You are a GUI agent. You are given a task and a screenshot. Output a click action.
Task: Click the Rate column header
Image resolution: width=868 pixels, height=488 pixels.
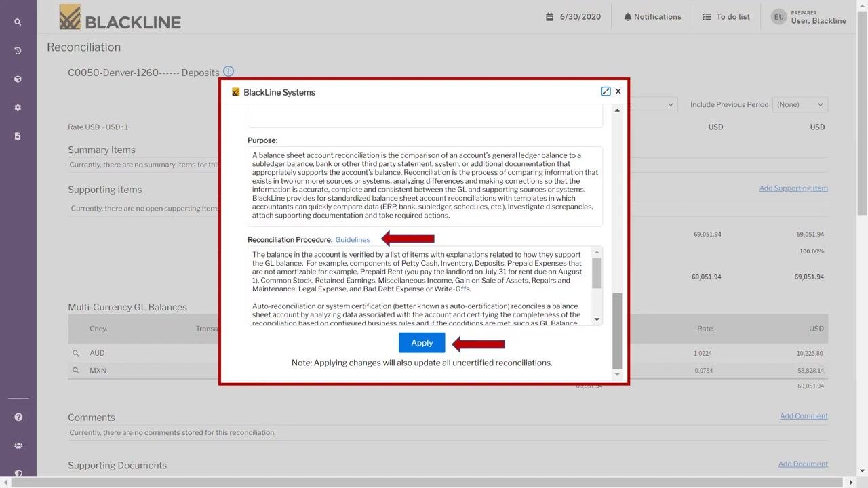pyautogui.click(x=705, y=329)
